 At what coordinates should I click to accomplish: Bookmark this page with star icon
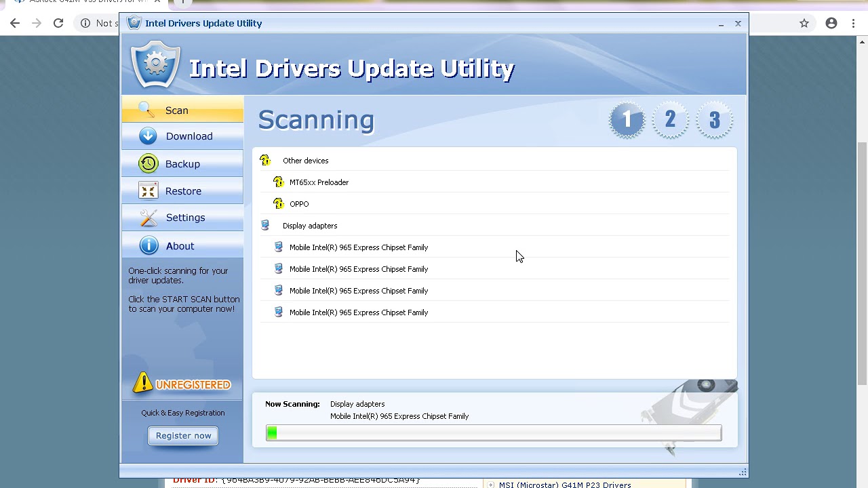click(x=804, y=23)
